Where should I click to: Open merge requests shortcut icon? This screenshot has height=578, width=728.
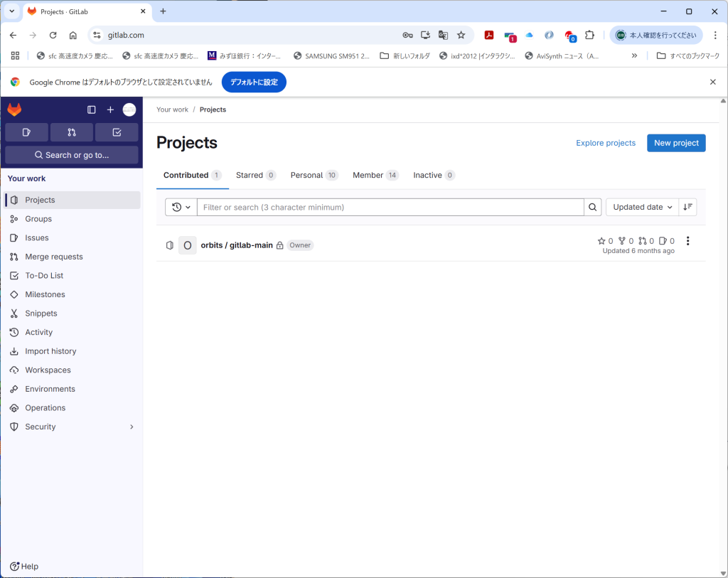[72, 132]
